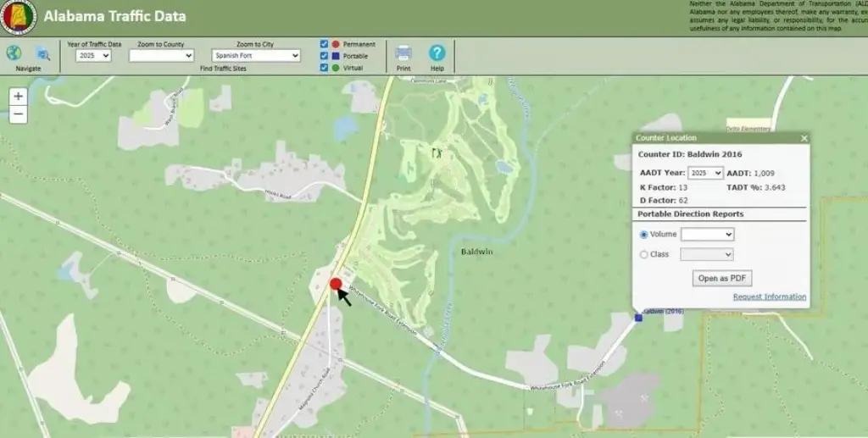Click the Baldwin county map label
Image resolution: width=868 pixels, height=438 pixels.
click(x=476, y=252)
